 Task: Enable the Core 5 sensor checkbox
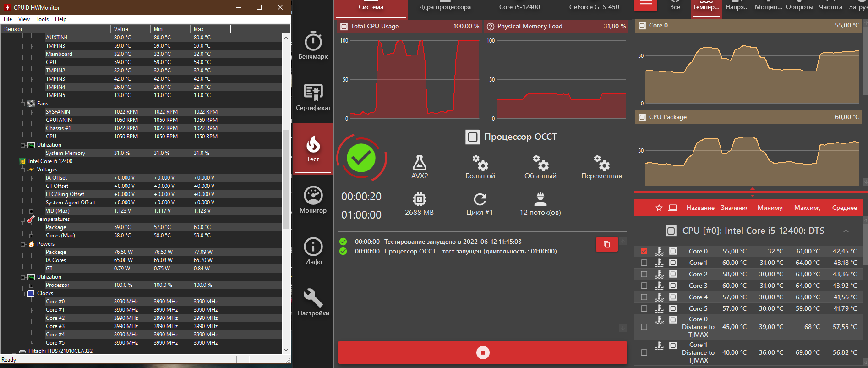click(644, 308)
